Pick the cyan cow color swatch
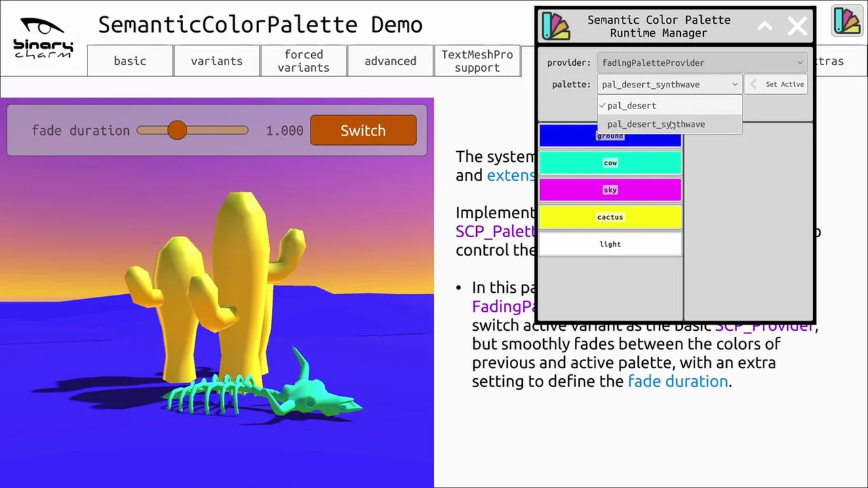 [x=610, y=163]
